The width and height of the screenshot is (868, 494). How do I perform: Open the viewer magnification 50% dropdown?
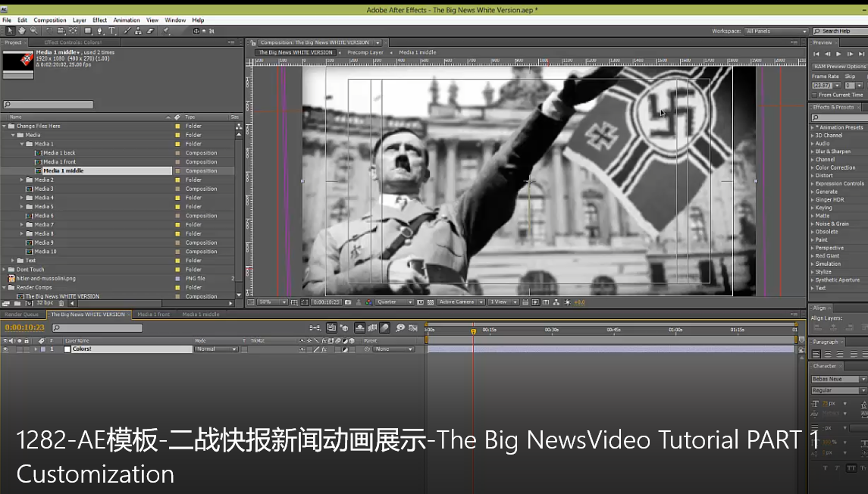pos(272,302)
